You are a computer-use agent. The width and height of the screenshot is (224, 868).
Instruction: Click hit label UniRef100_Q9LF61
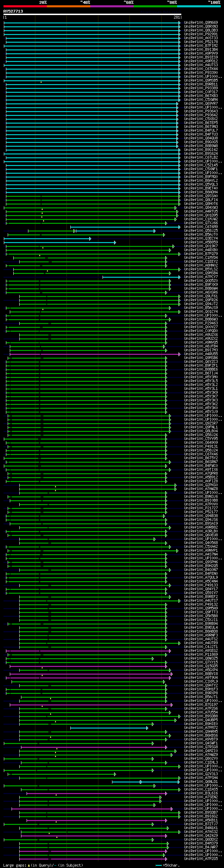201,296
